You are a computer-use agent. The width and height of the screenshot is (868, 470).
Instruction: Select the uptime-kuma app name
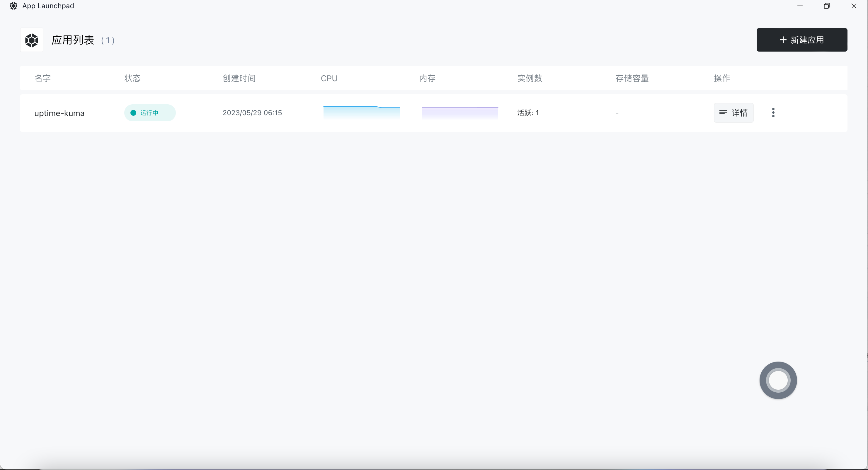tap(59, 113)
